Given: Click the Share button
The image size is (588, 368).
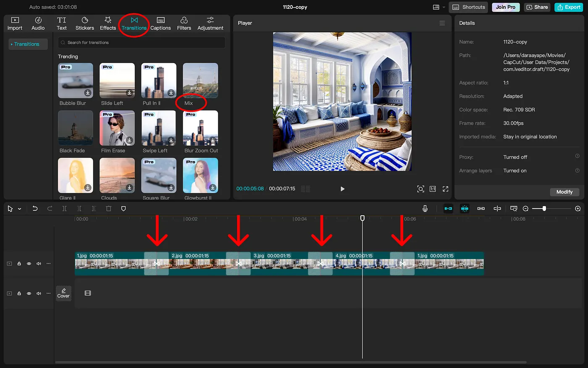Looking at the screenshot, I should click(x=537, y=7).
